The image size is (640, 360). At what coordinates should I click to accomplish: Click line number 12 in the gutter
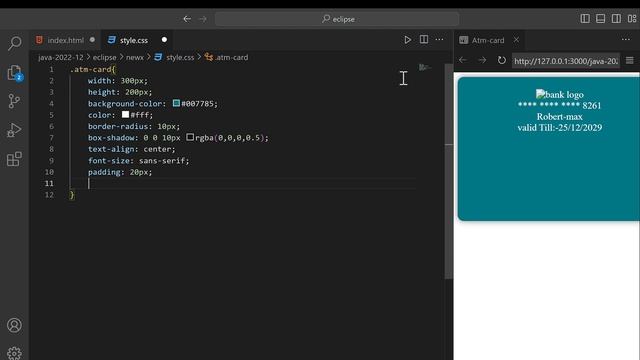[49, 195]
